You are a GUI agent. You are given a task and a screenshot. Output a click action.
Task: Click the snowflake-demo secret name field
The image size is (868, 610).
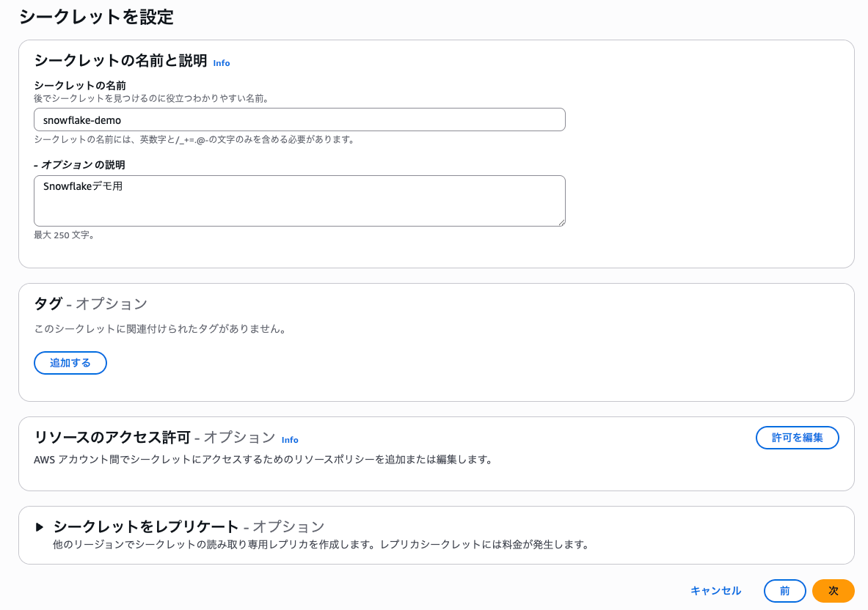299,120
